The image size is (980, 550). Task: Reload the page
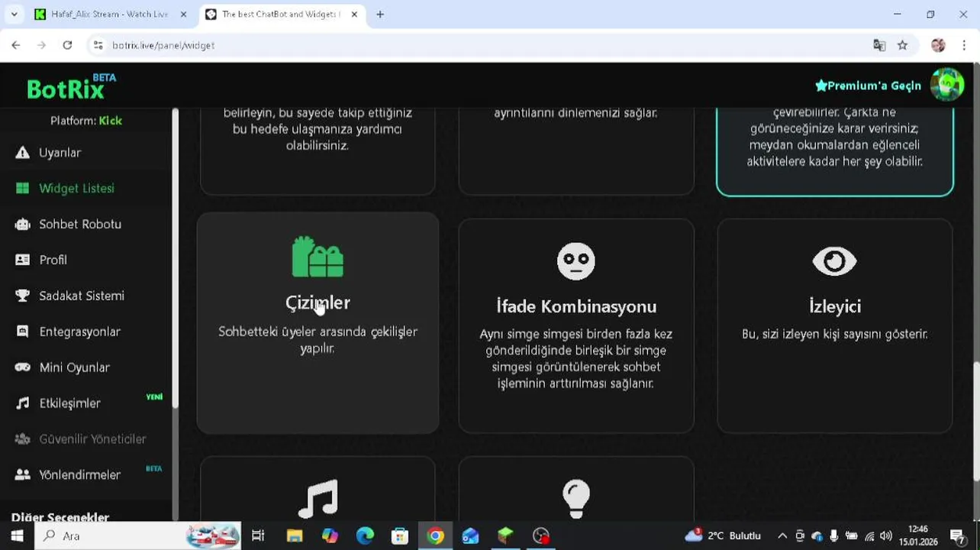[x=67, y=45]
